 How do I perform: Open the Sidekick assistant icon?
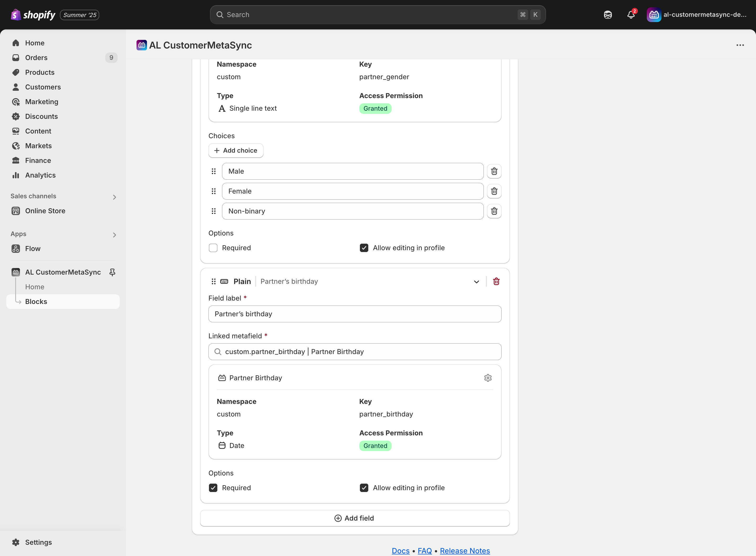pyautogui.click(x=607, y=15)
